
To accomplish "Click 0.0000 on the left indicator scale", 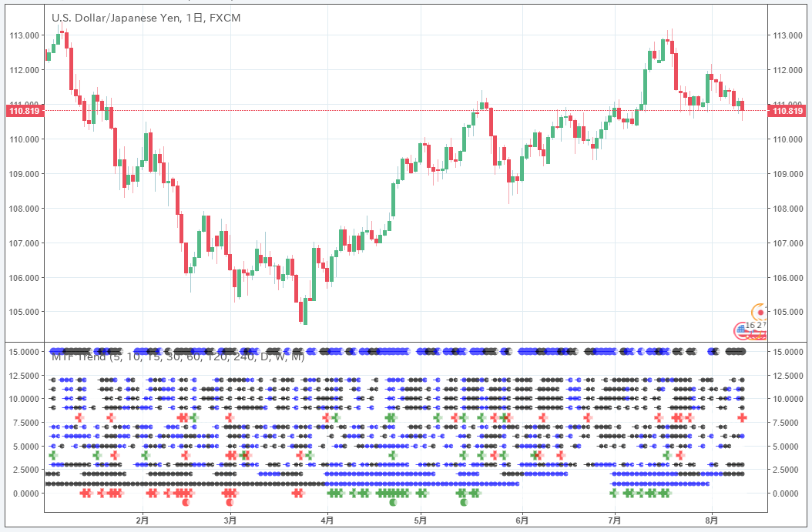I will point(25,494).
